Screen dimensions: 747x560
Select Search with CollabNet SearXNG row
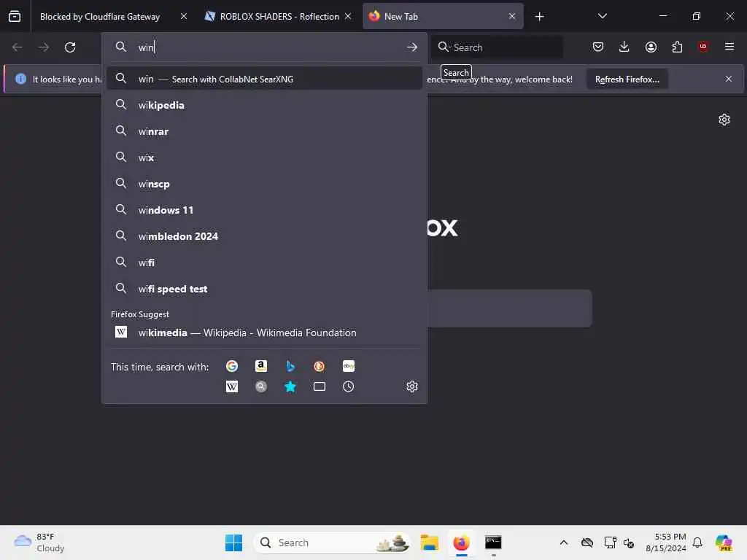[264, 79]
